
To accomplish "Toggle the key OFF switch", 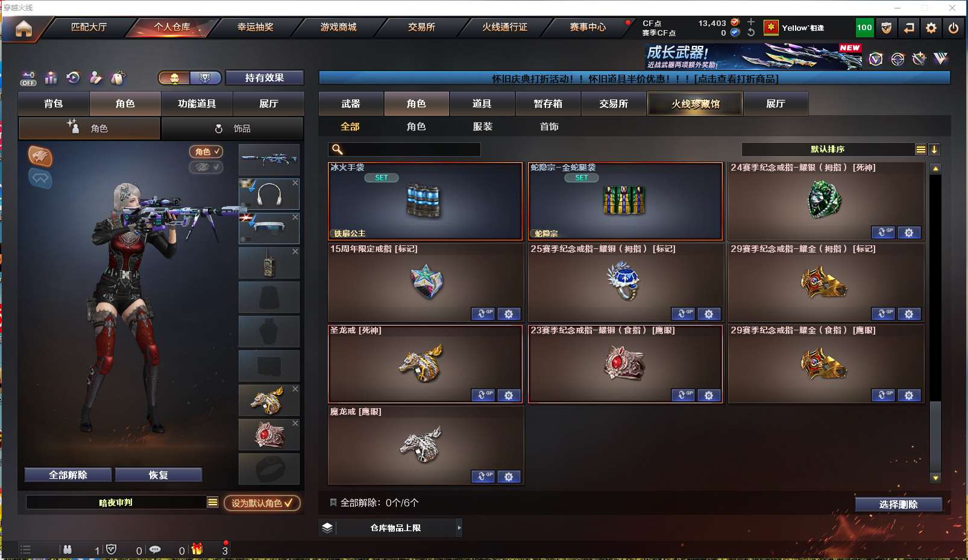I will tap(28, 78).
